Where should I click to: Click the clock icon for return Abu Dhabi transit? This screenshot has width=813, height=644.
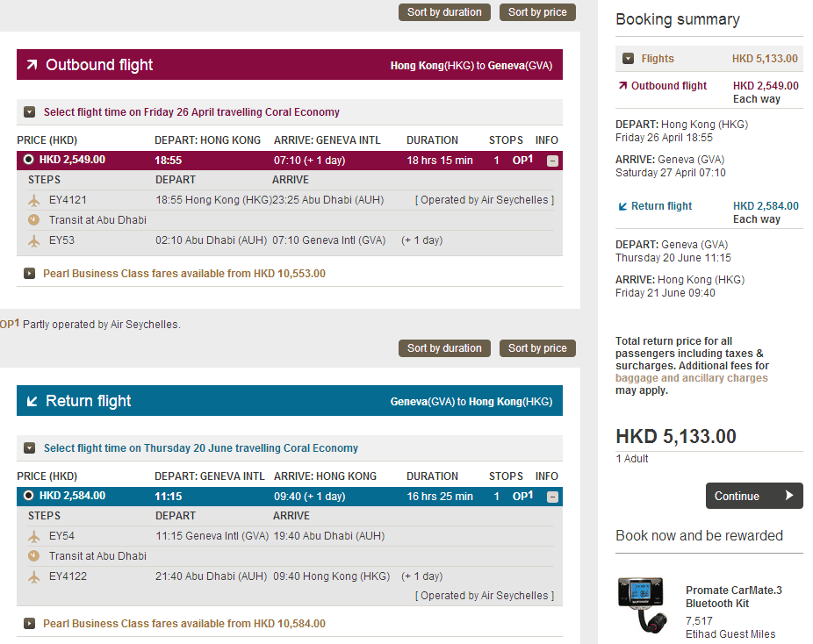click(x=34, y=556)
